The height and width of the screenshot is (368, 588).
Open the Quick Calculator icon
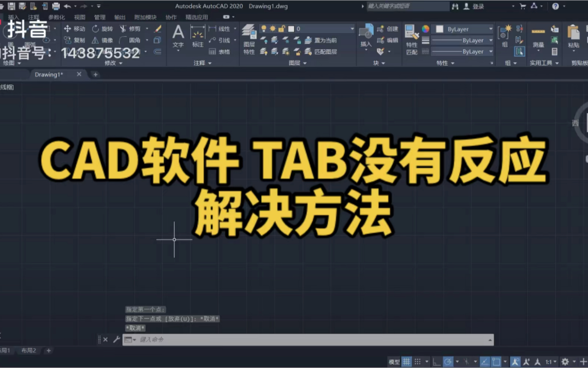point(554,52)
